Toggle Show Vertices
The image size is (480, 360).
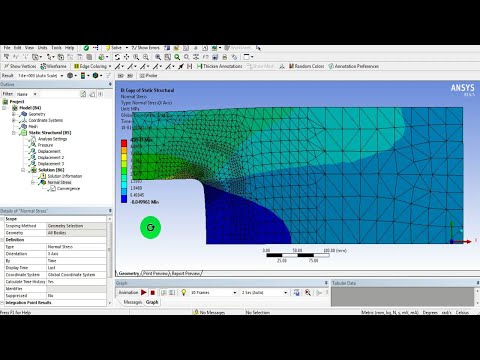20,66
